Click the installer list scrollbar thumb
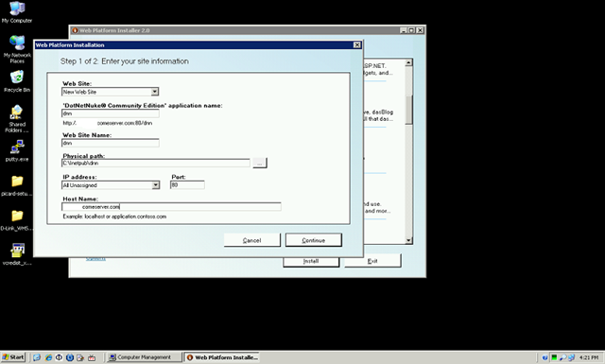Viewport: 605px width, 364px height. coord(409,110)
